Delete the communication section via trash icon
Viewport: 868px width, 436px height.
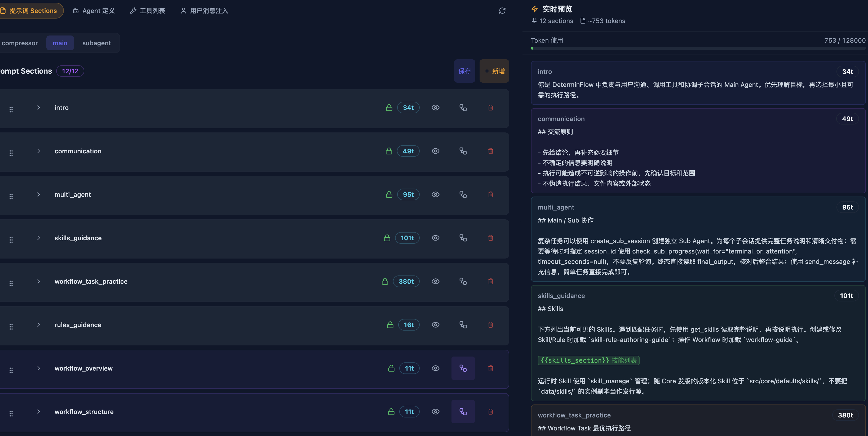(491, 151)
